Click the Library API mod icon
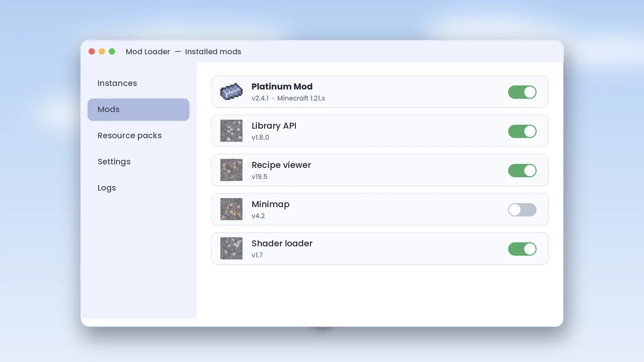Viewport: 644px width, 362px height. click(x=231, y=131)
